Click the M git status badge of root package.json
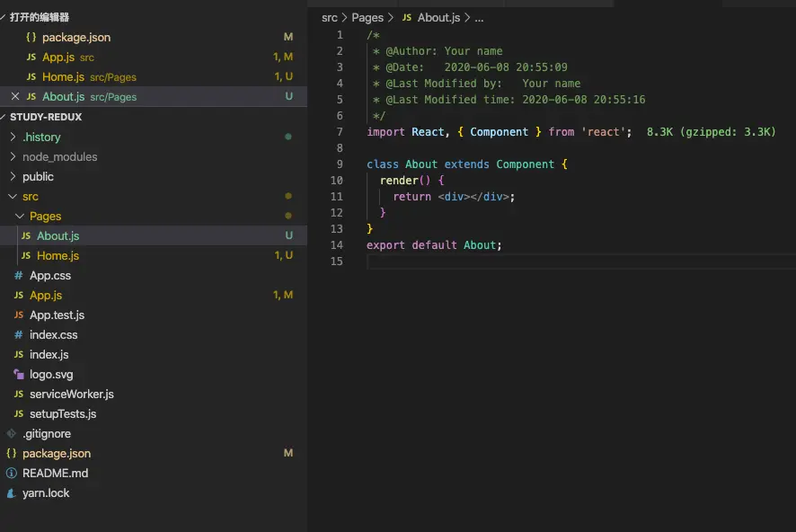Image resolution: width=796 pixels, height=532 pixels. [288, 453]
